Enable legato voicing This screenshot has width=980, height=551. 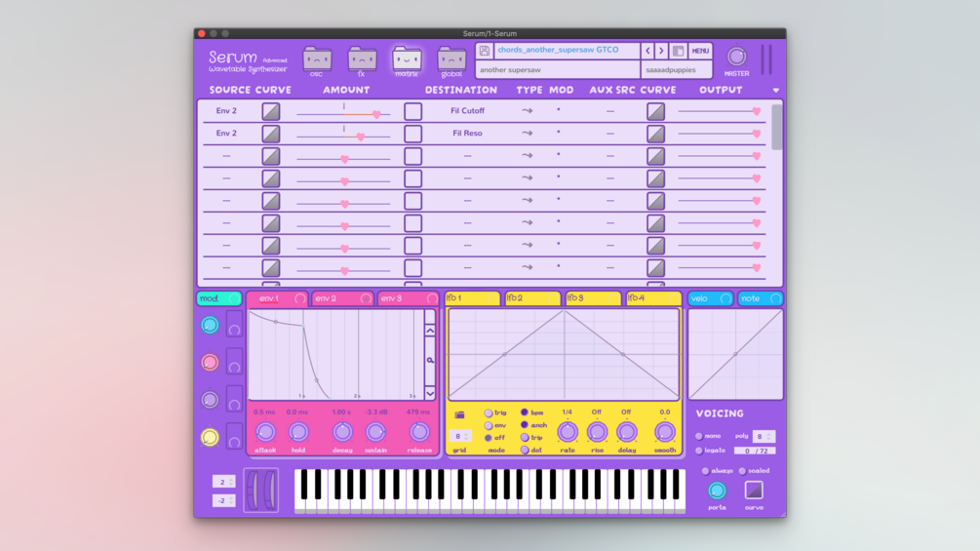pos(699,451)
